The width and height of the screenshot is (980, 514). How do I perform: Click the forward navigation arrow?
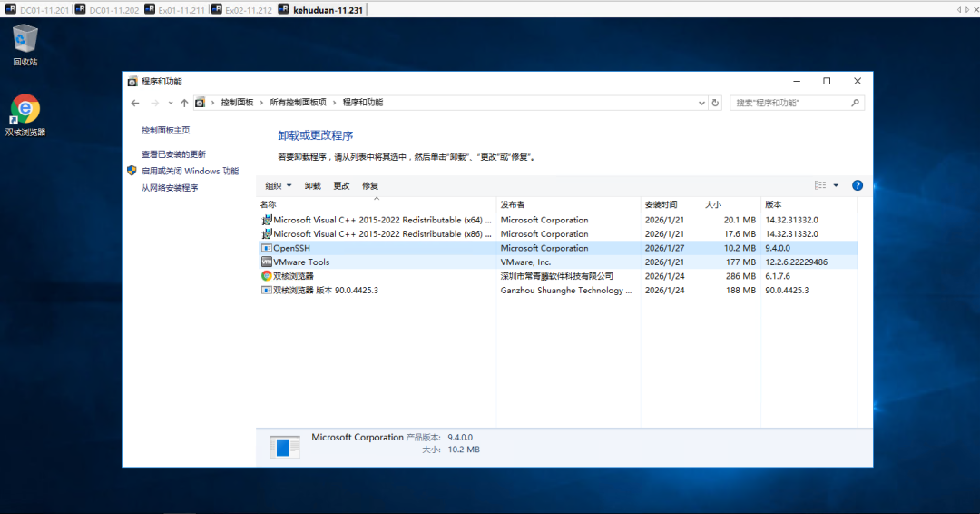coord(154,103)
